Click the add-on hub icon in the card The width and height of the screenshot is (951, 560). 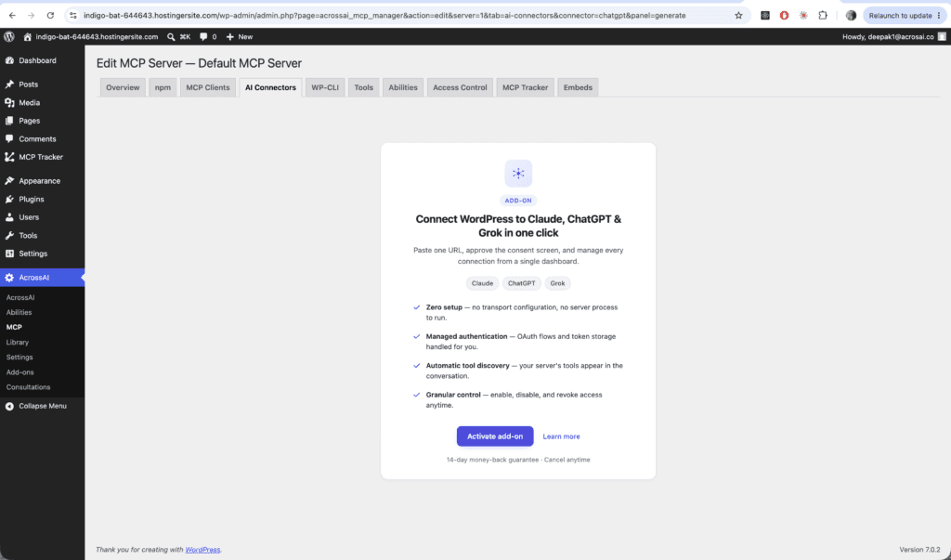(518, 173)
